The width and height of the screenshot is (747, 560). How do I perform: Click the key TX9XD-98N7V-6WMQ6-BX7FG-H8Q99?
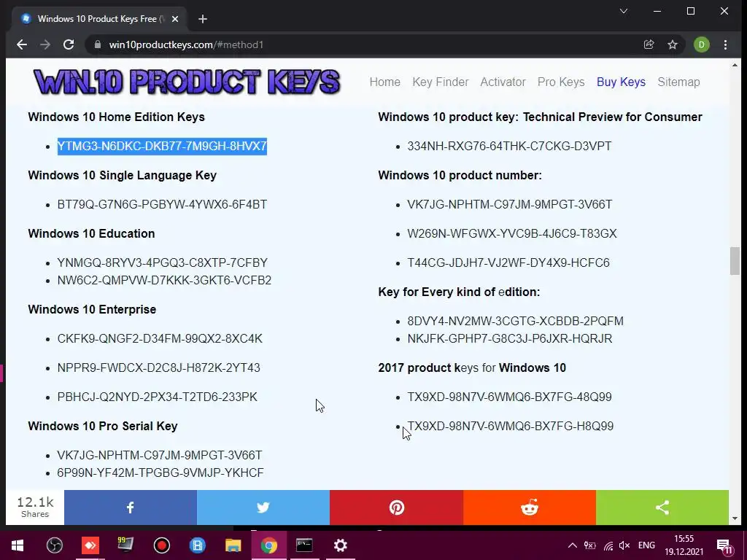tap(510, 426)
